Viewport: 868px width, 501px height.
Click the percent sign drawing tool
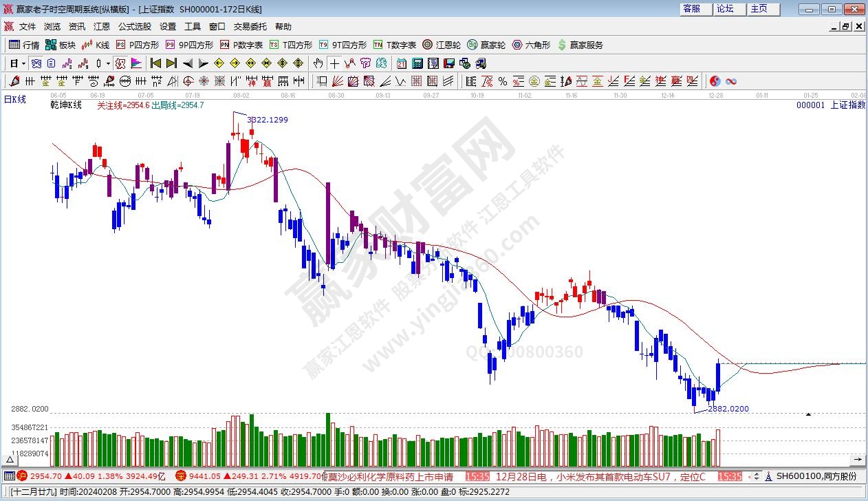tap(503, 81)
